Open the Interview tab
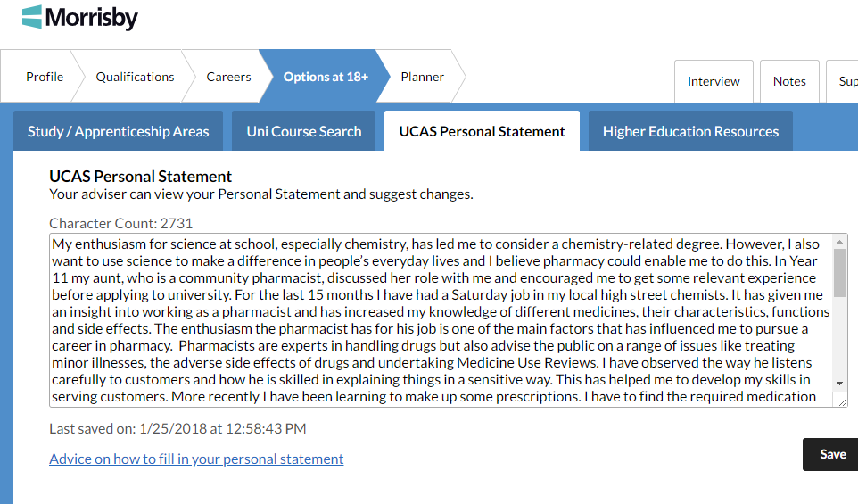Viewport: 858px width, 504px height. [x=714, y=81]
